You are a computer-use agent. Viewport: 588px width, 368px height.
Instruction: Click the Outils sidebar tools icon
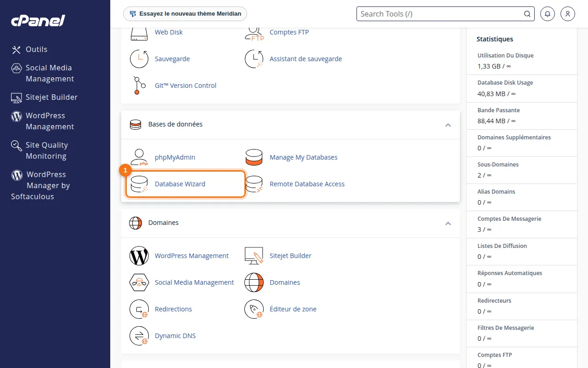click(x=17, y=50)
